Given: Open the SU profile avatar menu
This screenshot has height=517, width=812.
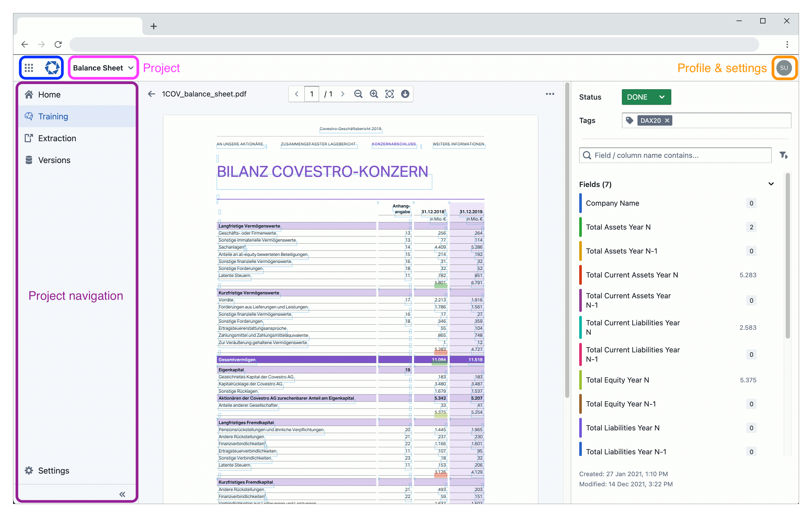Looking at the screenshot, I should [784, 68].
